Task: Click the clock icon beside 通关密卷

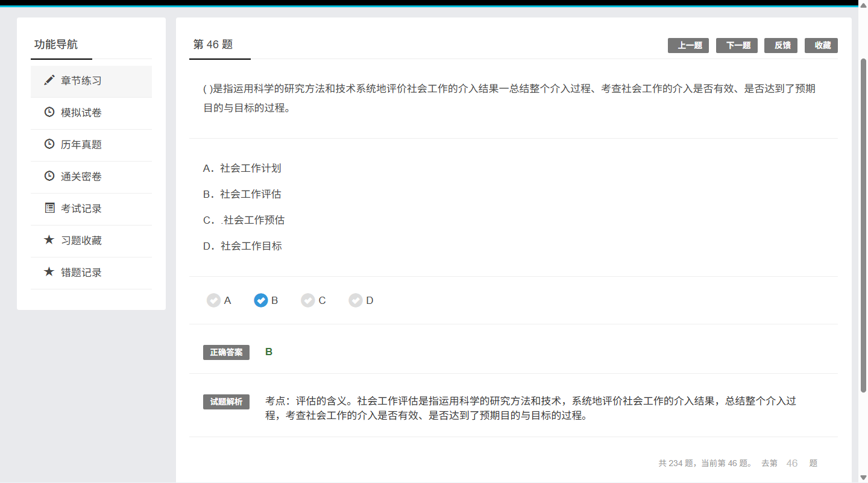Action: point(49,176)
